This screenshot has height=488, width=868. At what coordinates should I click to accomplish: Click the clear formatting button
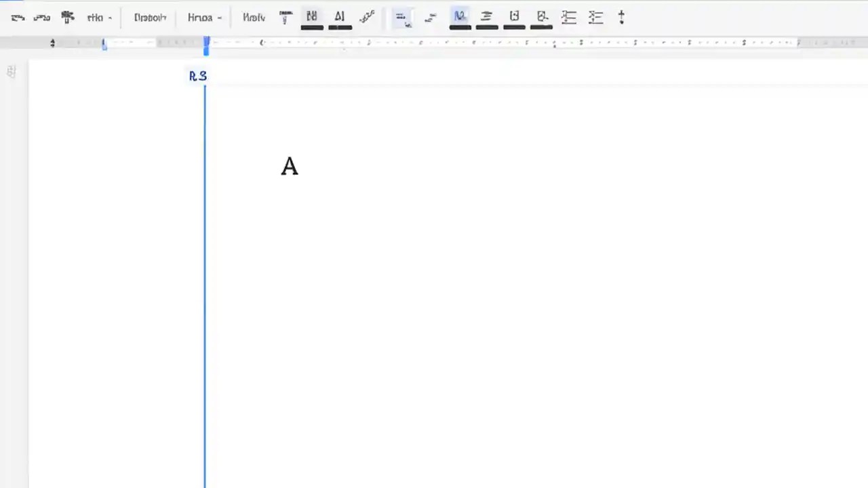pyautogui.click(x=620, y=17)
